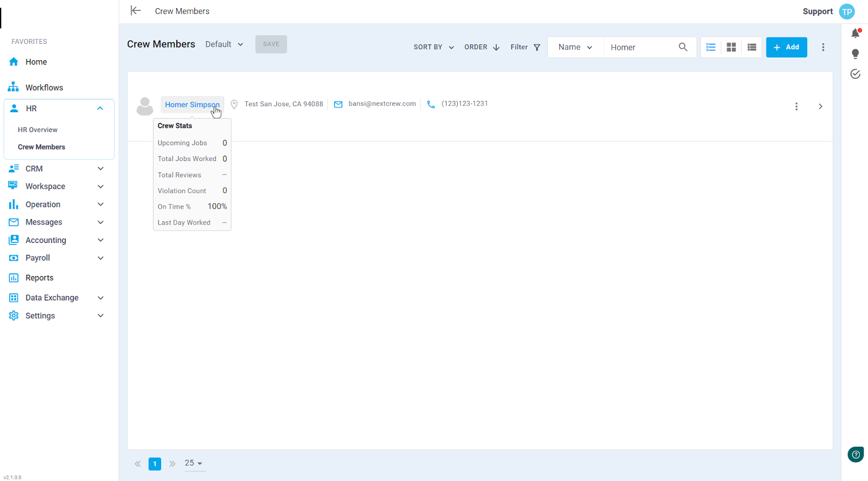Image resolution: width=868 pixels, height=481 pixels.
Task: Click the Filter funnel icon
Action: pos(537,47)
